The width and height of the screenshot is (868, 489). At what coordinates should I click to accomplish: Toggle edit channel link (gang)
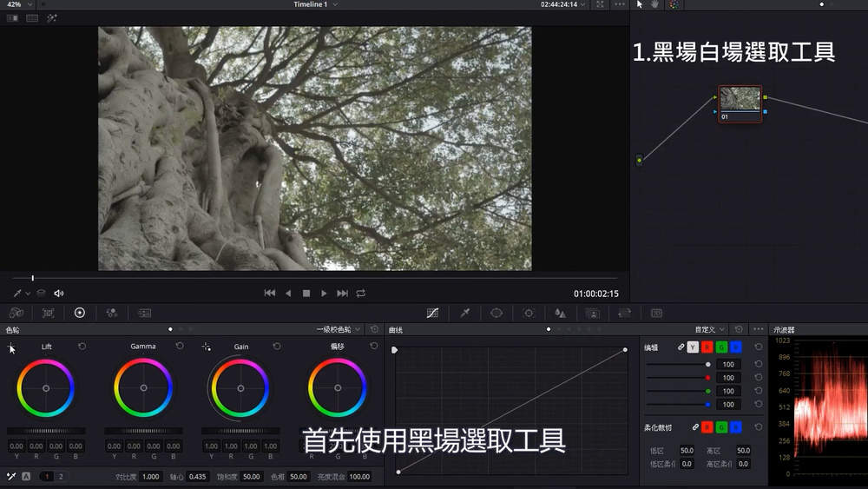click(681, 347)
